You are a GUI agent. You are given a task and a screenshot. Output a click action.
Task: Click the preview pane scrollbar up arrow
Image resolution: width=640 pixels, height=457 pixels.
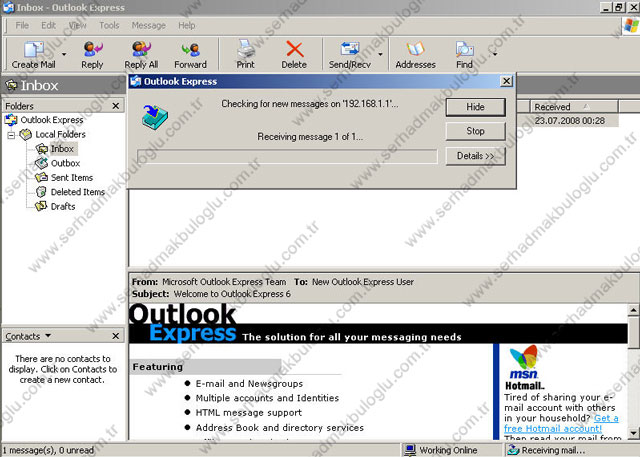tap(633, 311)
